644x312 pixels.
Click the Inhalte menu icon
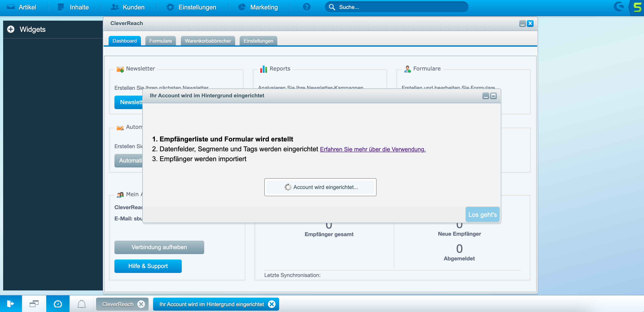(61, 7)
